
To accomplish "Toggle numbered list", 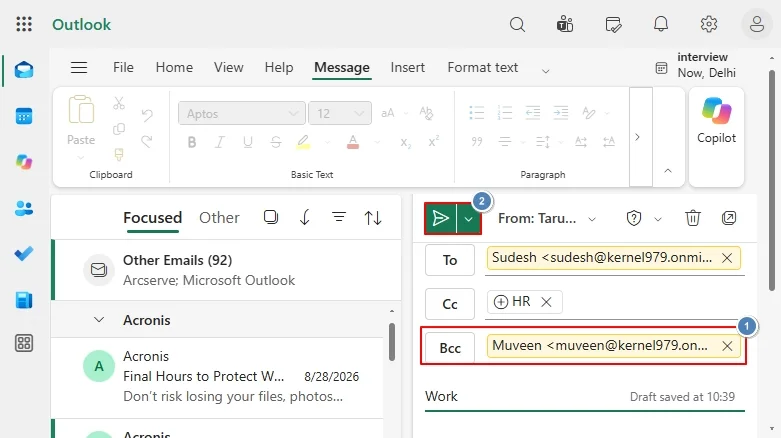I will click(x=505, y=113).
